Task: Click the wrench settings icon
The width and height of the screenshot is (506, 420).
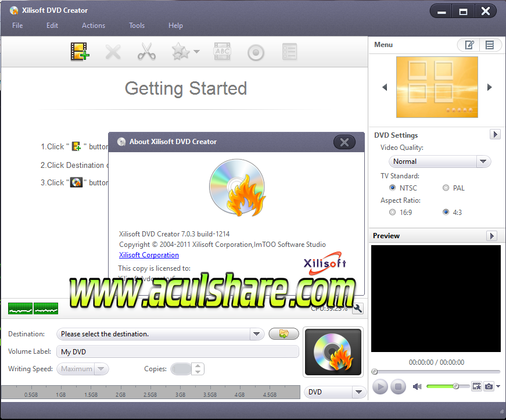Action: click(358, 308)
